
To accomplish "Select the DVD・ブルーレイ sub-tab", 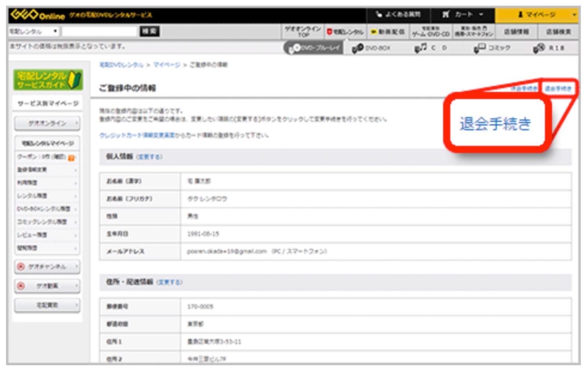I will 313,48.
